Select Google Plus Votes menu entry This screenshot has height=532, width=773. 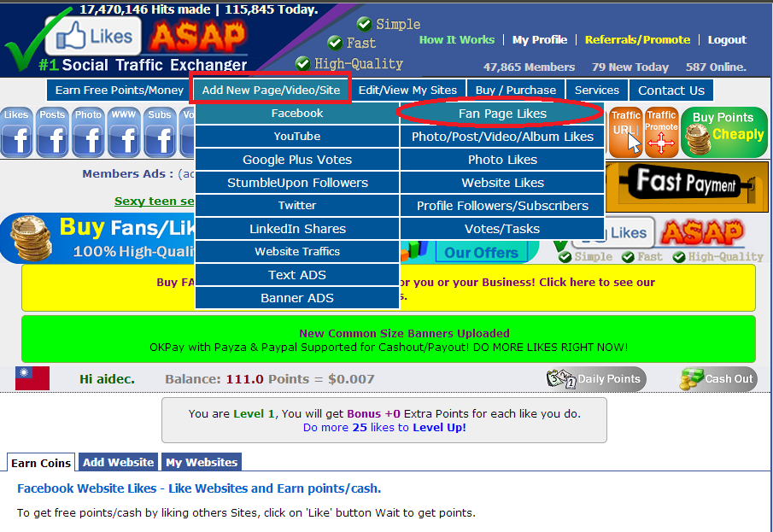(x=297, y=160)
